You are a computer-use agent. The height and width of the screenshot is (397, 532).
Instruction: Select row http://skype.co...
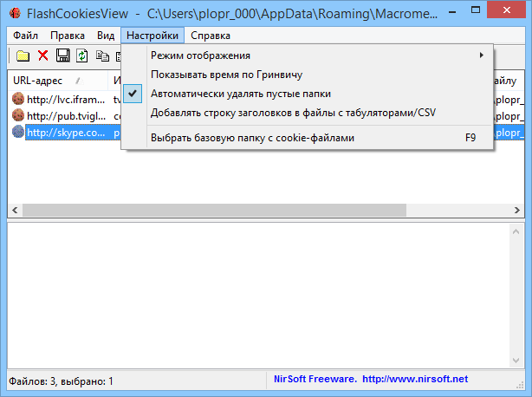[66, 133]
